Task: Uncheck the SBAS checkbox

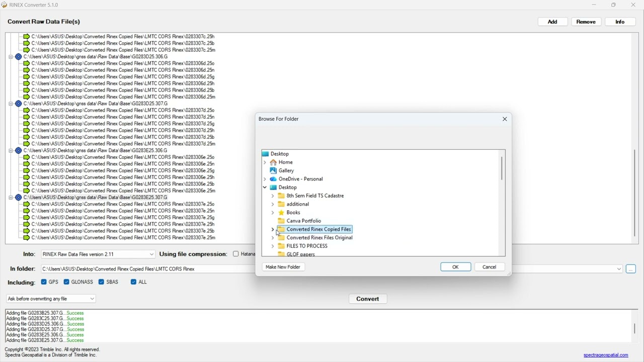Action: tap(101, 282)
